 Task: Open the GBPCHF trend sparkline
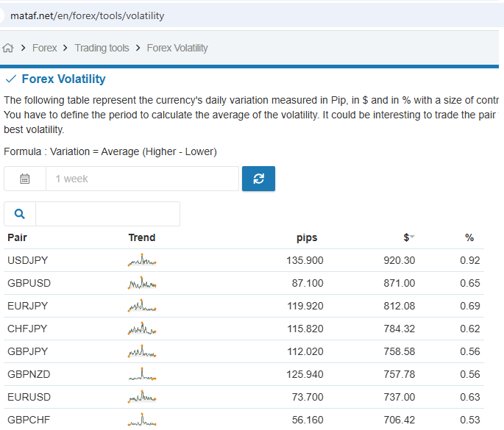click(x=142, y=420)
